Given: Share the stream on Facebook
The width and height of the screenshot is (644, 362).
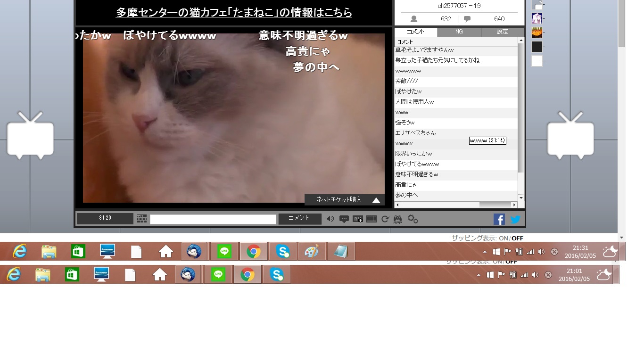Looking at the screenshot, I should 499,219.
